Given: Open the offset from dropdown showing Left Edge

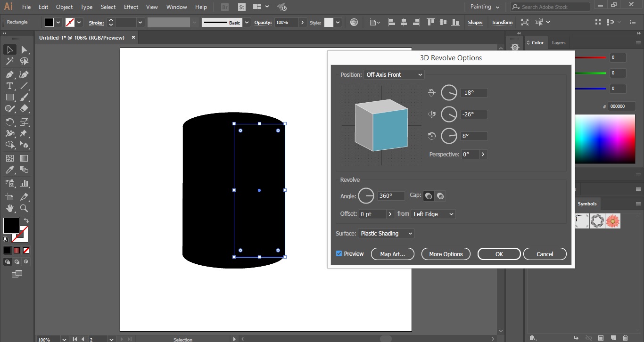Looking at the screenshot, I should (432, 214).
